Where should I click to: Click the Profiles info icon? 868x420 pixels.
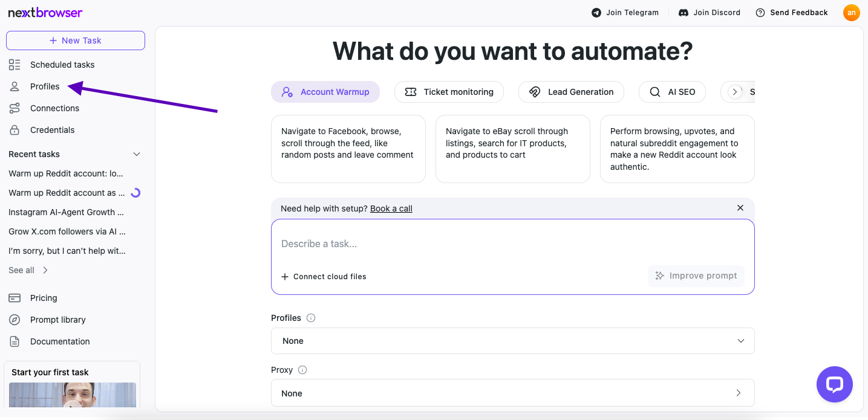coord(311,318)
